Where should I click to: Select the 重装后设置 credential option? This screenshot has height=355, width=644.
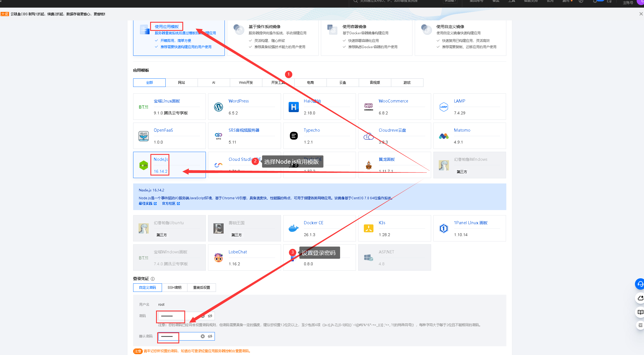point(202,288)
